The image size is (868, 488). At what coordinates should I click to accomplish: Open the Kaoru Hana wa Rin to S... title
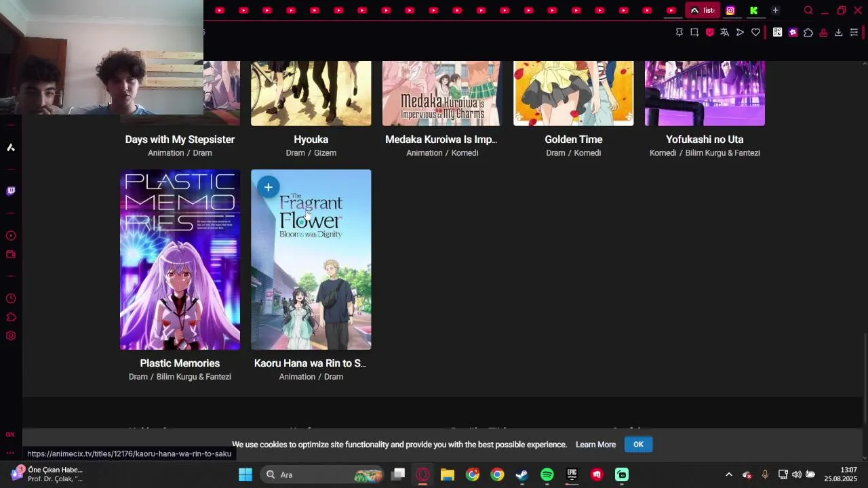point(311,363)
